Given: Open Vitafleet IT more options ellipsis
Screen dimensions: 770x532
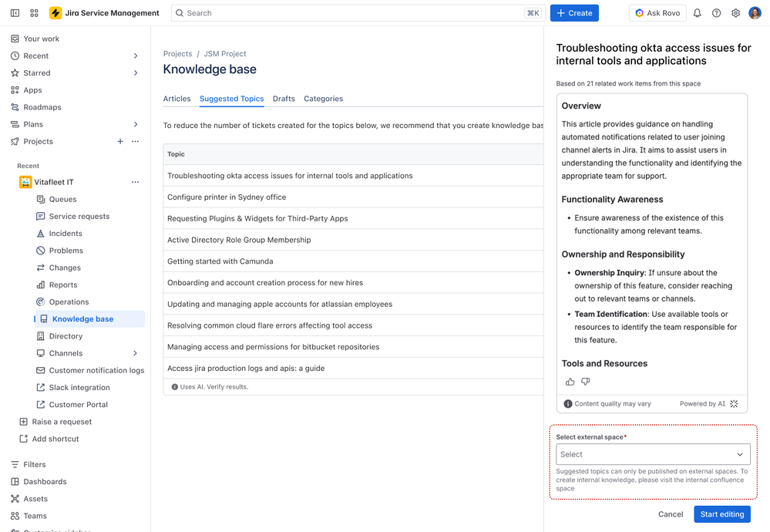Looking at the screenshot, I should click(x=135, y=182).
